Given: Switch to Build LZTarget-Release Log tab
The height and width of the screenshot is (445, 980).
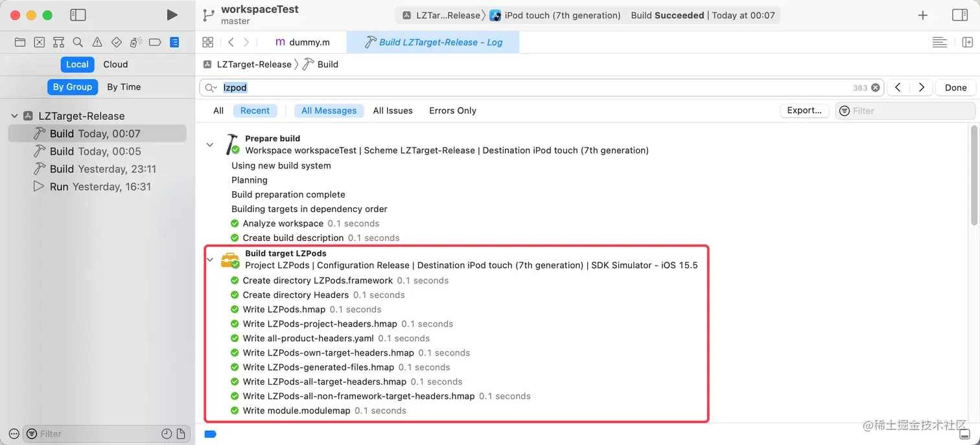Looking at the screenshot, I should click(x=433, y=42).
